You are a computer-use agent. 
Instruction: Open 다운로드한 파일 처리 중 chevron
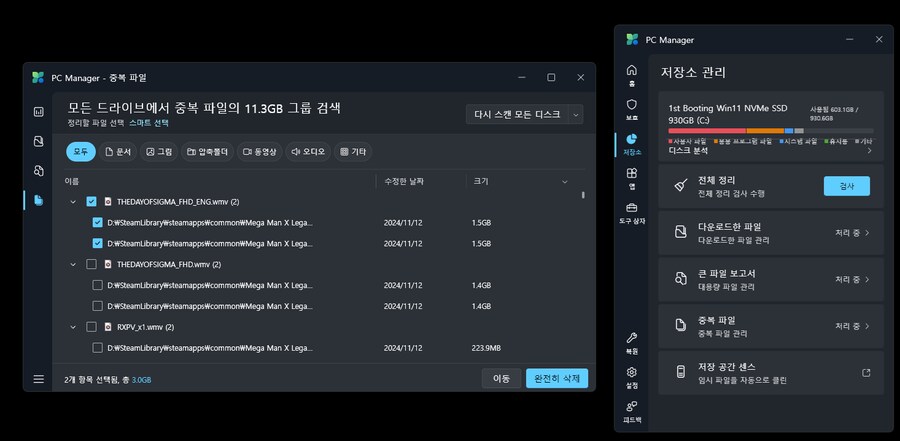[867, 233]
